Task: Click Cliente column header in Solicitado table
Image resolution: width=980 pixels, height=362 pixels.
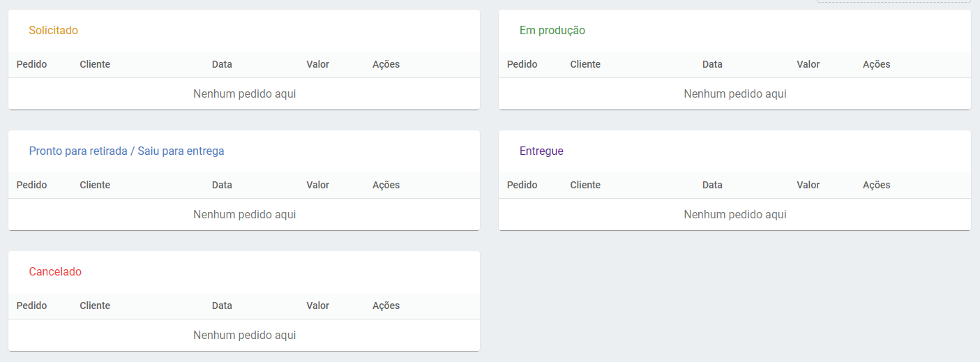Action: [x=95, y=65]
